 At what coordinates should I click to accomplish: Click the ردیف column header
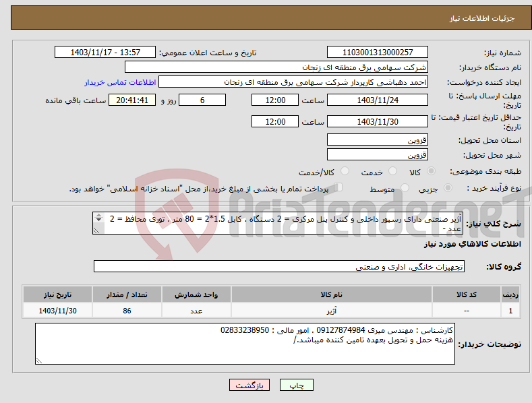(510, 294)
